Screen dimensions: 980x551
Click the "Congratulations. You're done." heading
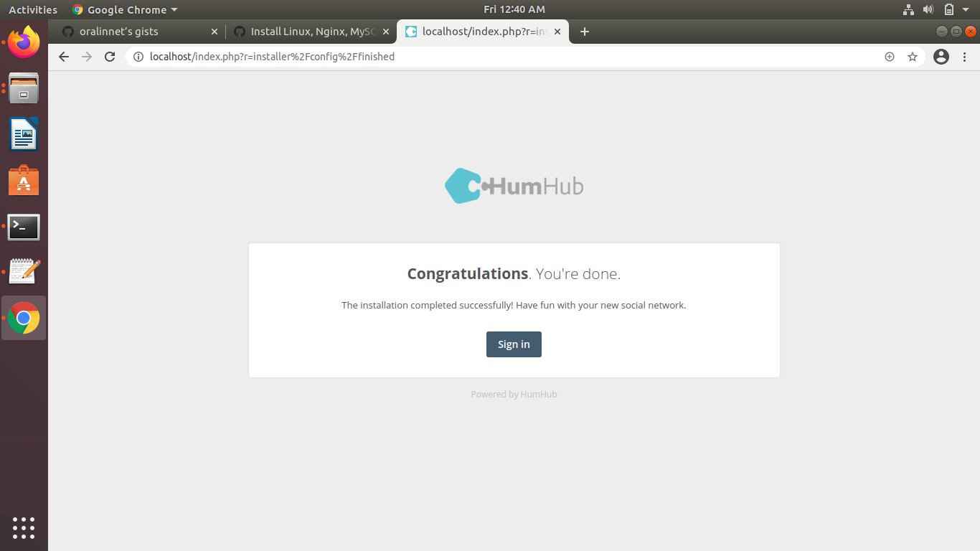pyautogui.click(x=514, y=273)
